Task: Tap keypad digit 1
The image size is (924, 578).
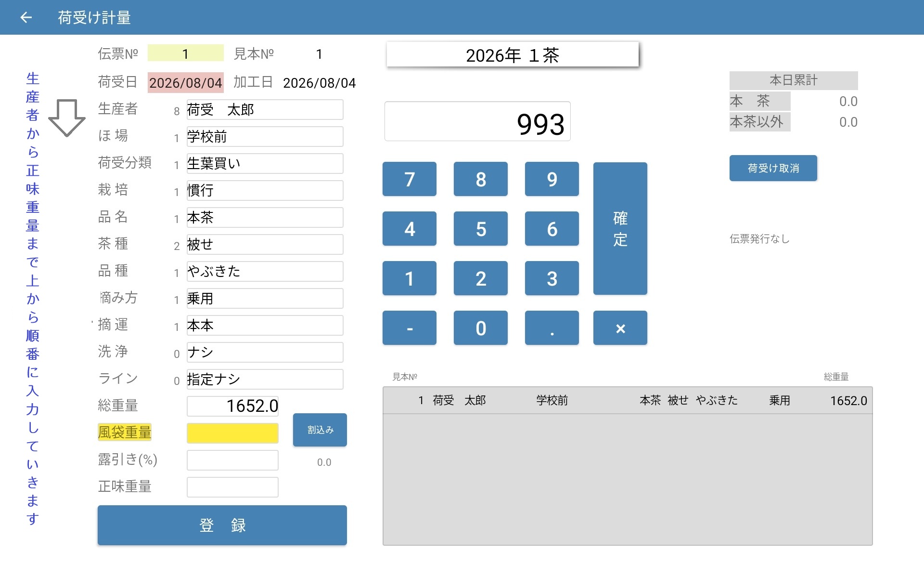Action: click(x=410, y=278)
